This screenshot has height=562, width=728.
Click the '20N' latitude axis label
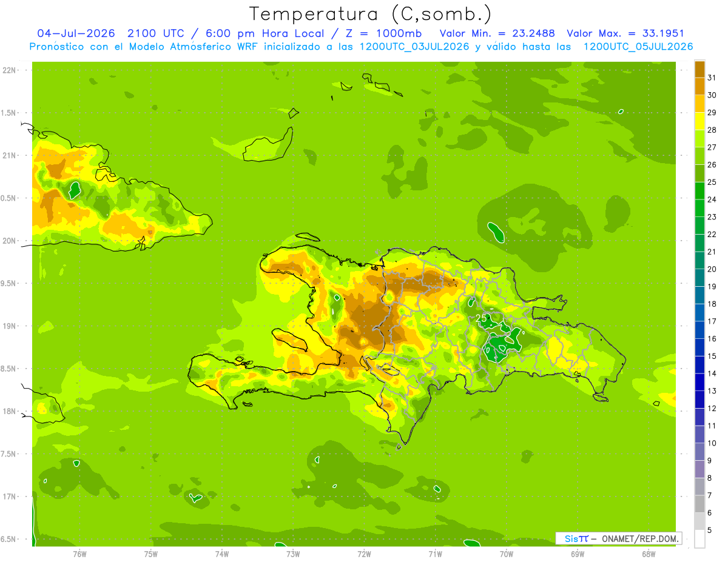coord(10,241)
